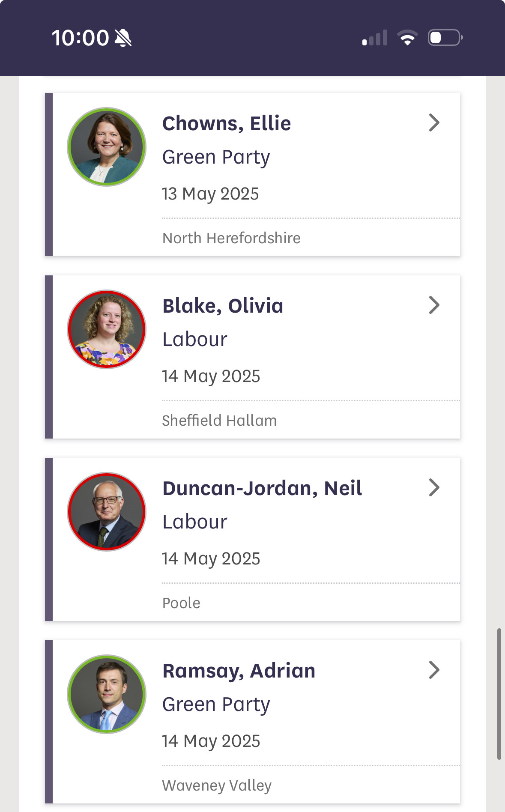This screenshot has width=505, height=812.
Task: Tap the Waveney Valley constituency label
Action: (x=217, y=786)
